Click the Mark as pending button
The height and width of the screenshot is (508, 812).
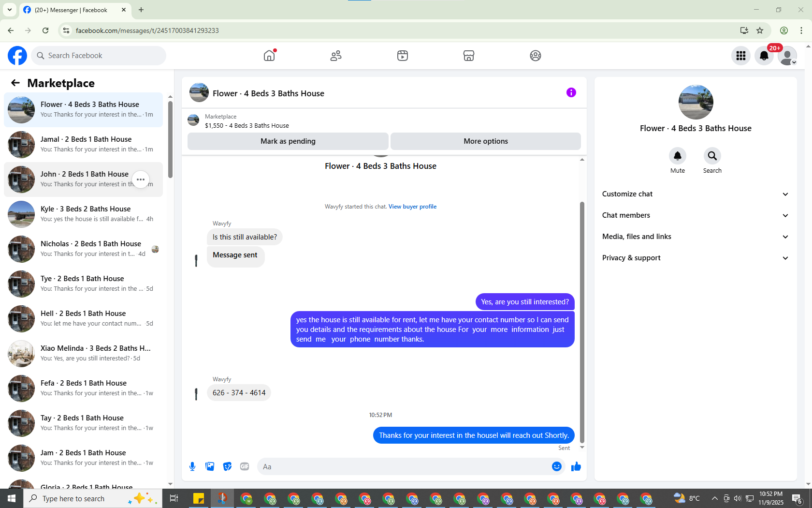point(288,141)
